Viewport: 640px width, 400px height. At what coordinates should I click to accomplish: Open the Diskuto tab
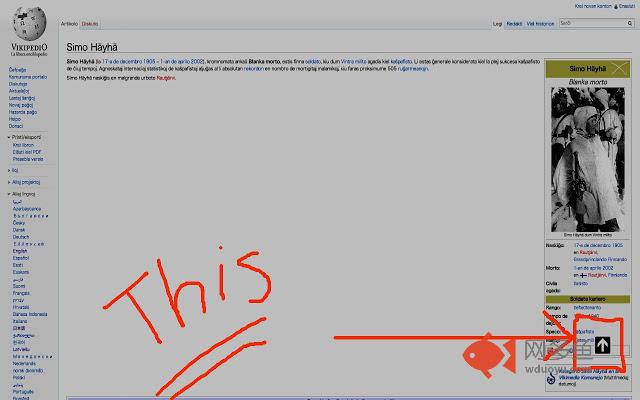pos(90,22)
